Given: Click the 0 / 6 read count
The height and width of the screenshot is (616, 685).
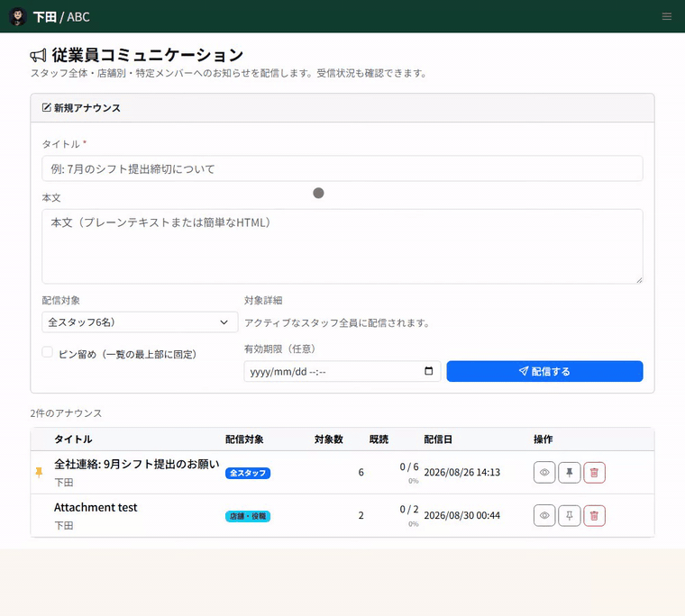Looking at the screenshot, I should [x=409, y=467].
